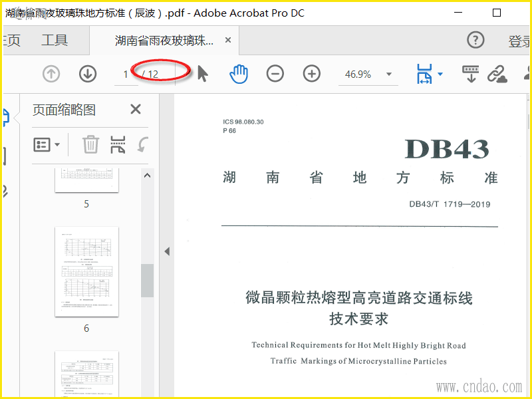Click the page 5 label under thumbnail
Image resolution: width=532 pixels, height=399 pixels.
tap(86, 203)
